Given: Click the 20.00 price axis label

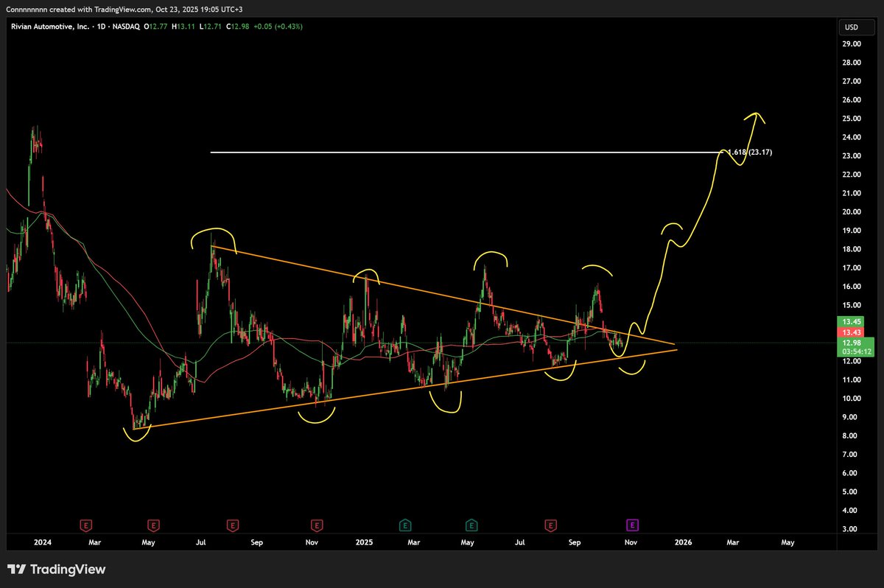Looking at the screenshot, I should (x=852, y=212).
